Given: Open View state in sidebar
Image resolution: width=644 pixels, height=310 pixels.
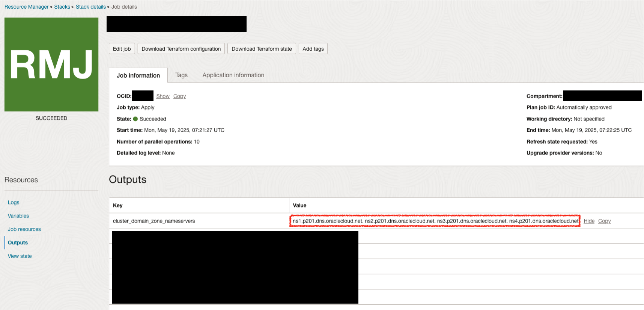Looking at the screenshot, I should [20, 256].
